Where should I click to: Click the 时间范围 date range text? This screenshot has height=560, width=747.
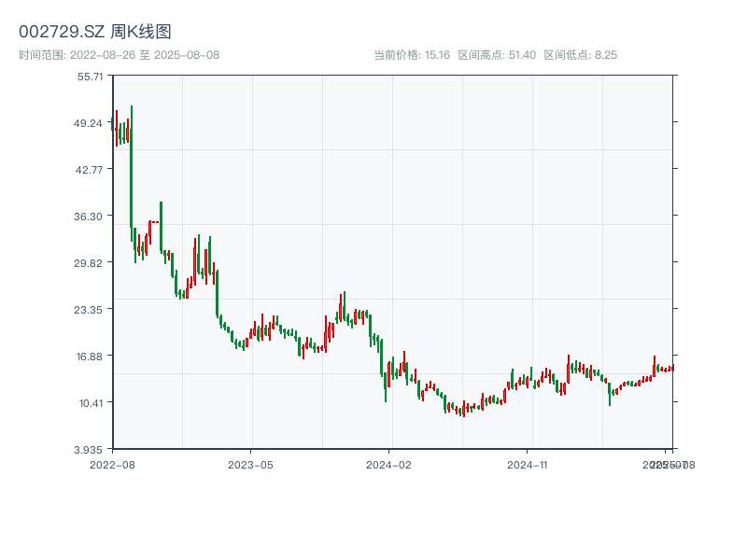120,55
